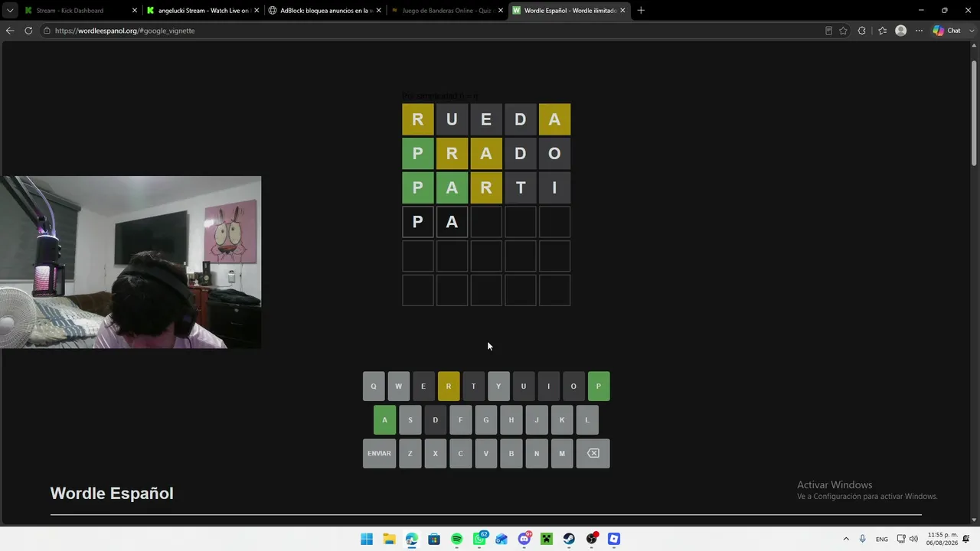
Task: Click the webcam overlay video
Action: pyautogui.click(x=131, y=262)
